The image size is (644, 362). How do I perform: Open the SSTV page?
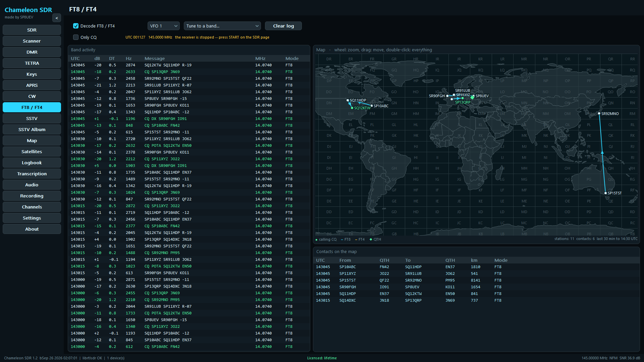(x=32, y=118)
